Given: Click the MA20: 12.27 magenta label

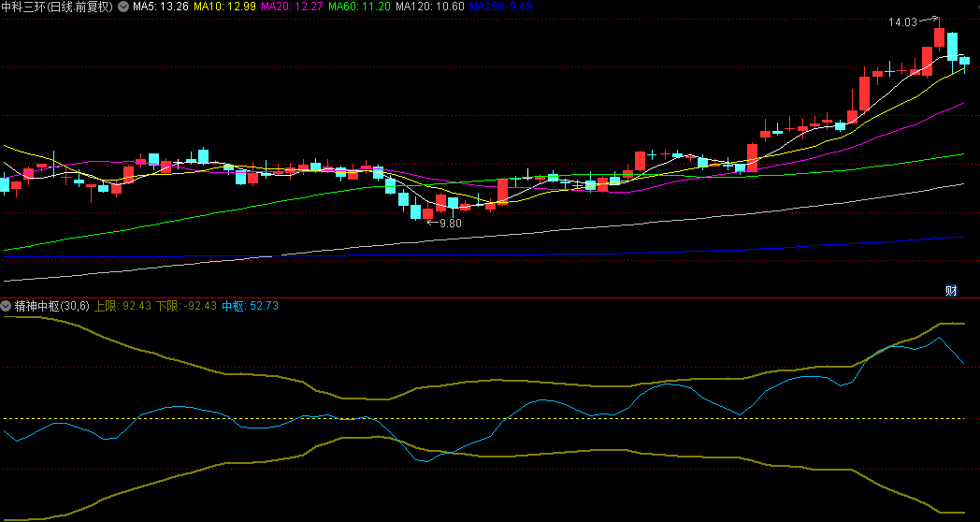Looking at the screenshot, I should tap(292, 7).
